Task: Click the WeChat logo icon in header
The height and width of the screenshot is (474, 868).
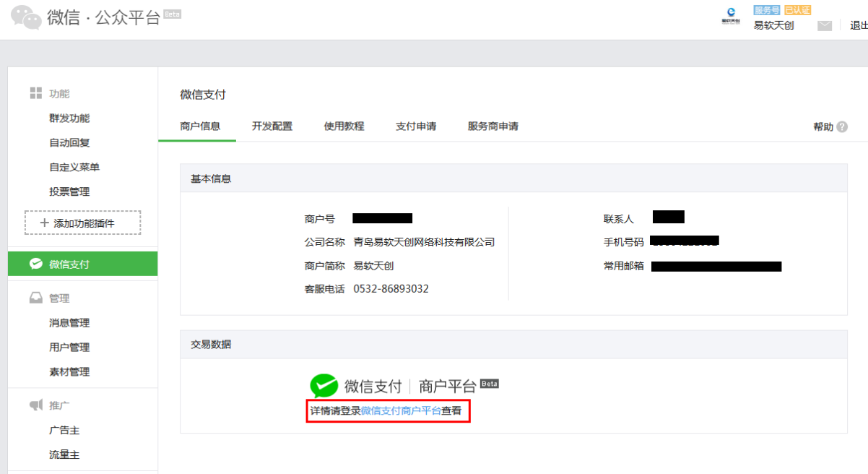Action: [26, 17]
